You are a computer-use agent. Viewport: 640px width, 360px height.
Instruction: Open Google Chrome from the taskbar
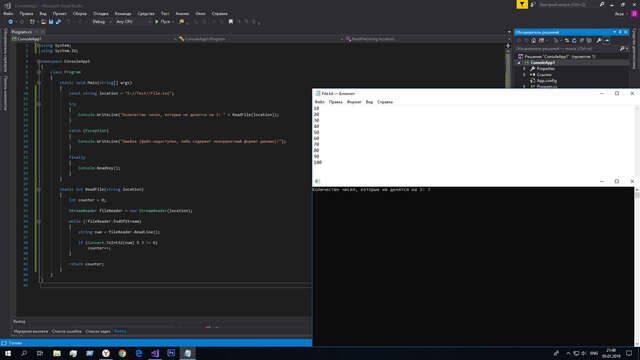tap(122, 353)
